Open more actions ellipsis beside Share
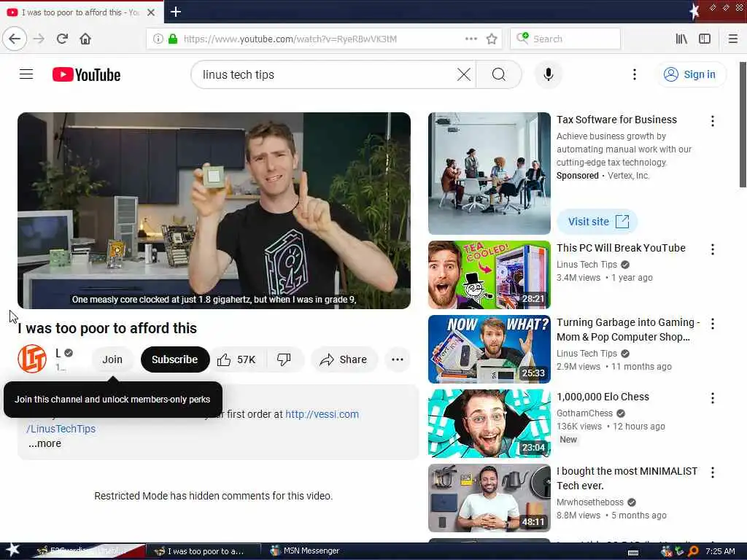The height and width of the screenshot is (560, 747). coord(398,359)
